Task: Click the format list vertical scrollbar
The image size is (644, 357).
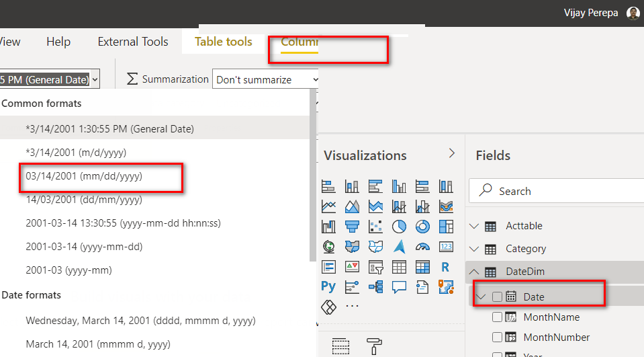Action: (313, 175)
